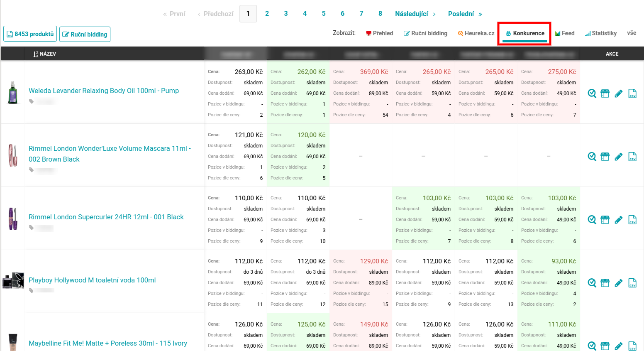Open the Heureka.cz view tab
644x351 pixels.
tap(476, 33)
